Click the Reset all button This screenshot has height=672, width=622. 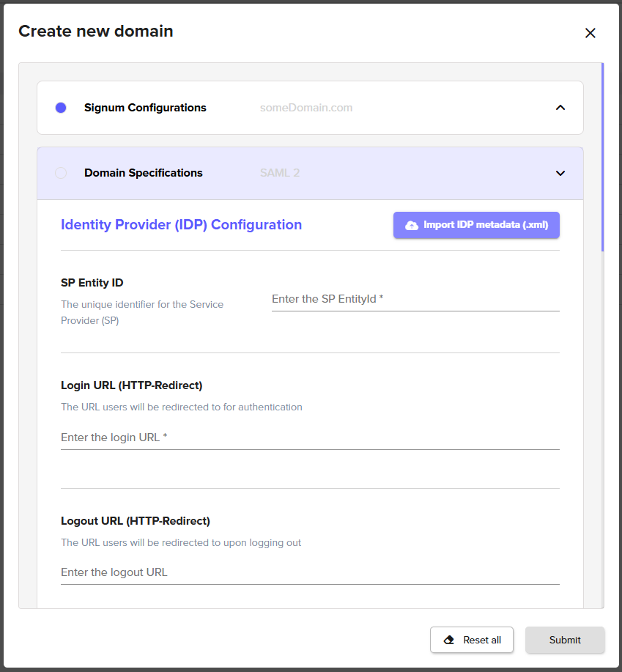pos(472,640)
